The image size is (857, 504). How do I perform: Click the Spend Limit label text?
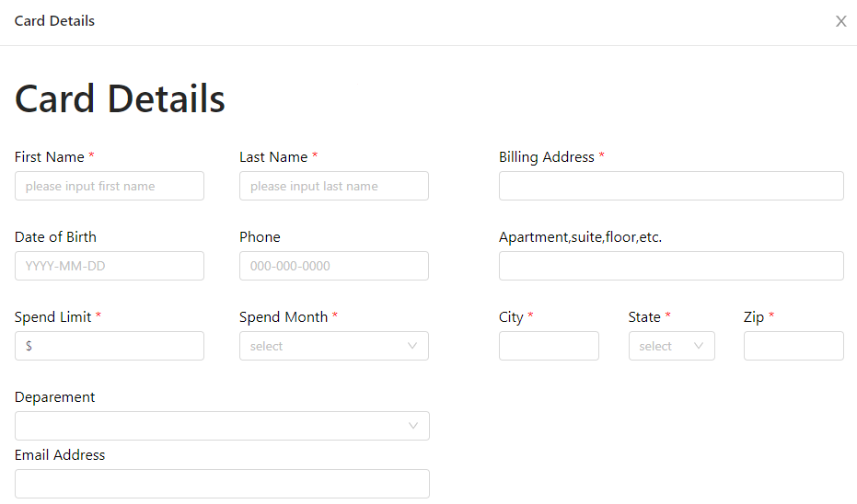(x=52, y=317)
